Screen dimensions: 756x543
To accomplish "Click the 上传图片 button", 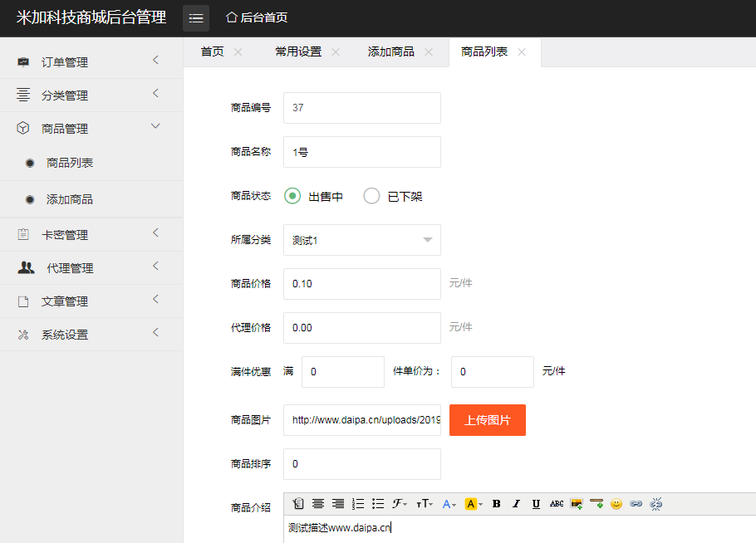I will [487, 420].
